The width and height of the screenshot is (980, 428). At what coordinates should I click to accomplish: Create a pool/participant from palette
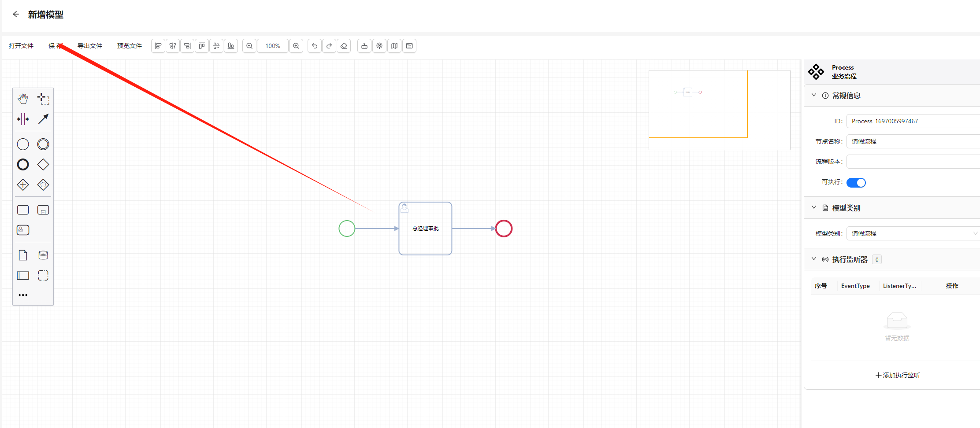click(23, 276)
